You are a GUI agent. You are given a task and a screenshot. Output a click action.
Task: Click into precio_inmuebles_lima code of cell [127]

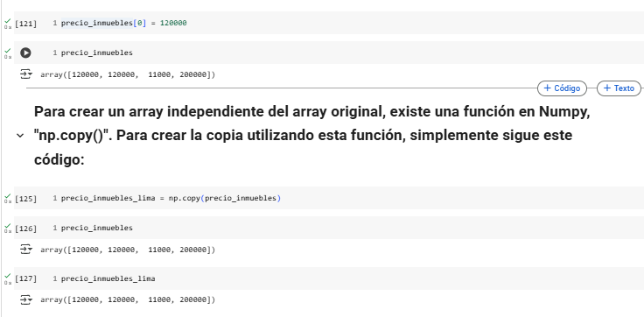pos(108,278)
